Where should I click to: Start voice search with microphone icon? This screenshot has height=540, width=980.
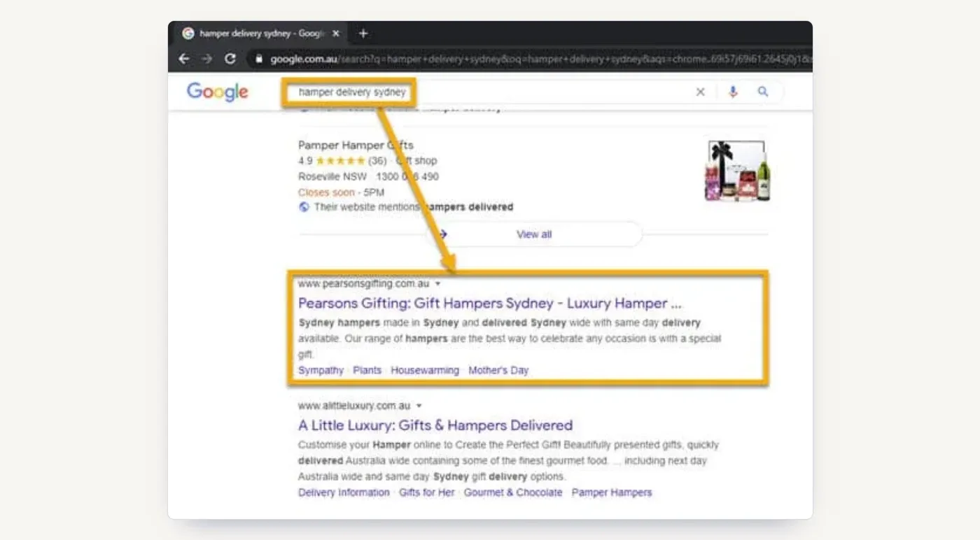[733, 92]
